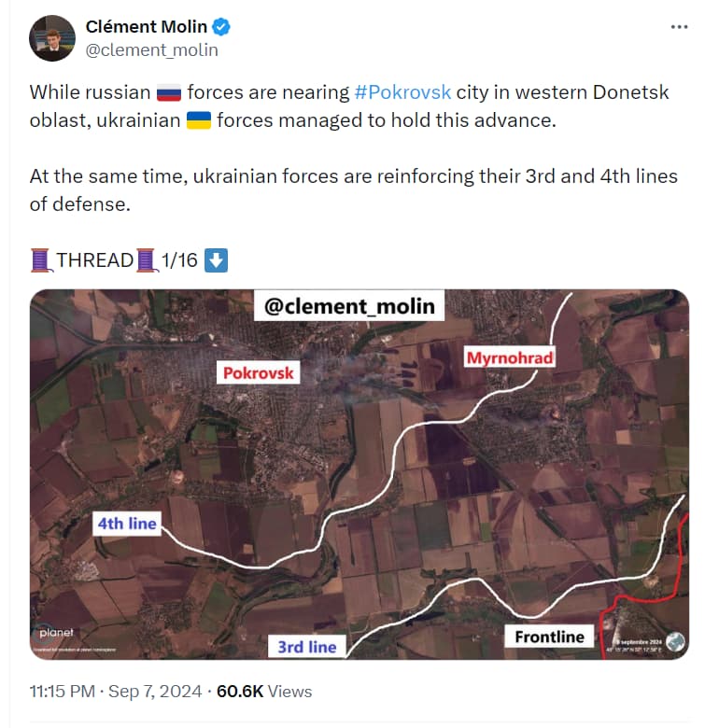Click Clément Molin's profile avatar
The height and width of the screenshot is (728, 705).
(x=52, y=38)
